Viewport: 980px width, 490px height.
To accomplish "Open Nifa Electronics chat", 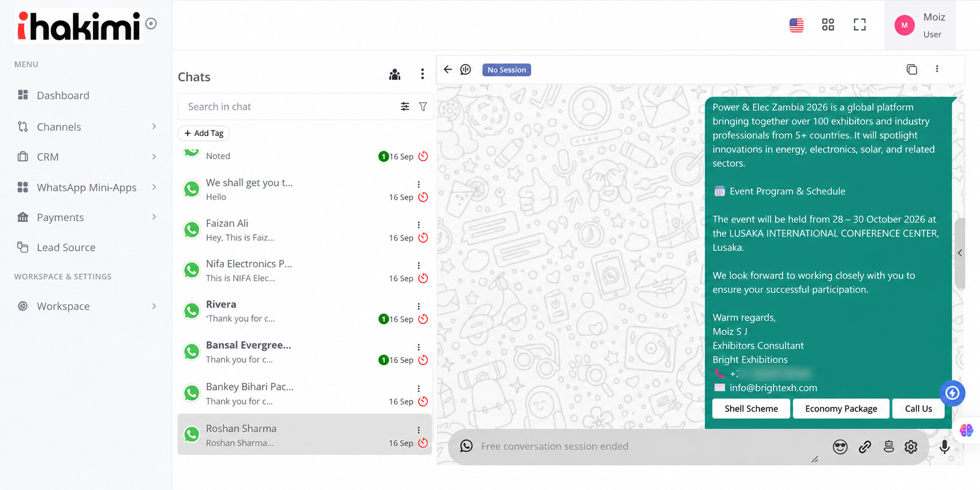I will point(304,271).
